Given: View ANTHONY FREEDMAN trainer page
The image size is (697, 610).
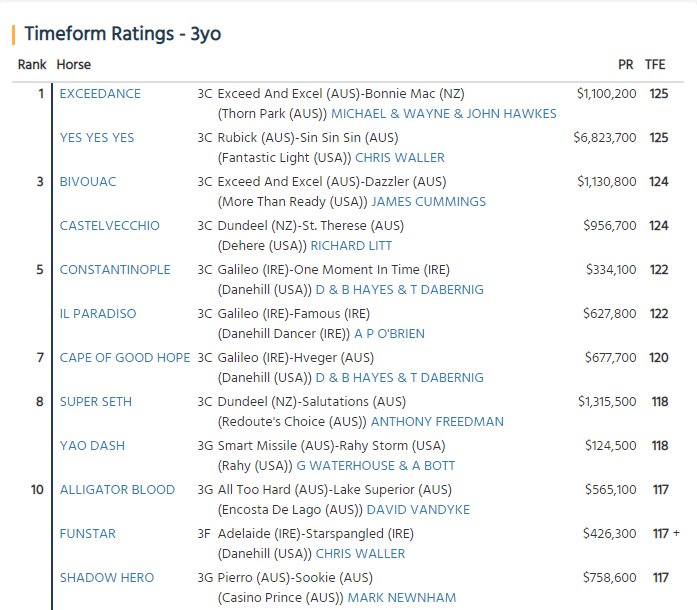Looking at the screenshot, I should click(x=437, y=422).
